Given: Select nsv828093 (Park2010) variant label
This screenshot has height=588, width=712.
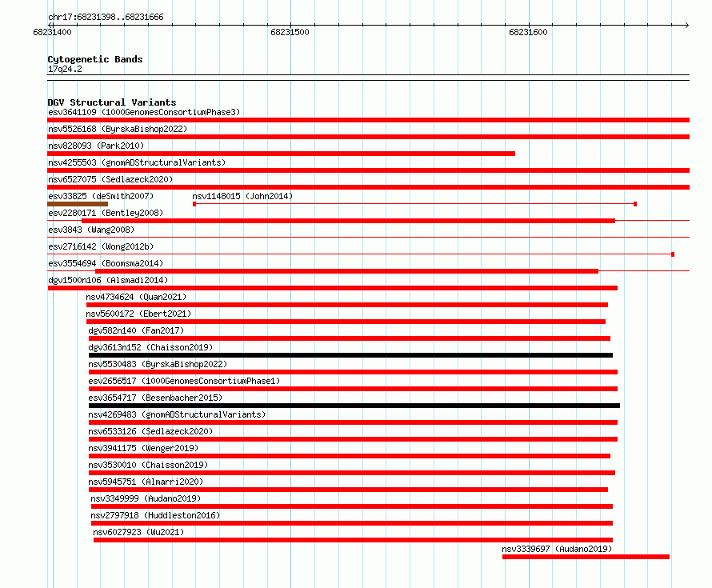Looking at the screenshot, I should click(x=96, y=146).
